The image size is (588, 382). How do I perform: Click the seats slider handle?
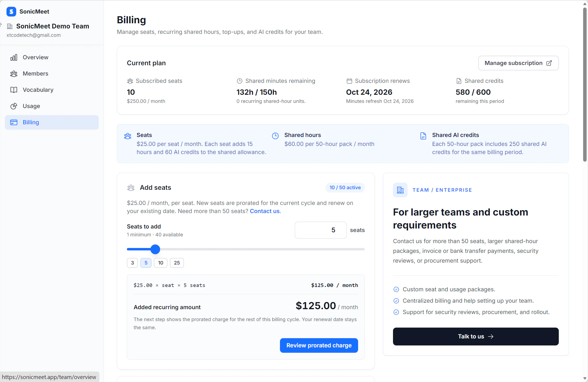pos(155,249)
